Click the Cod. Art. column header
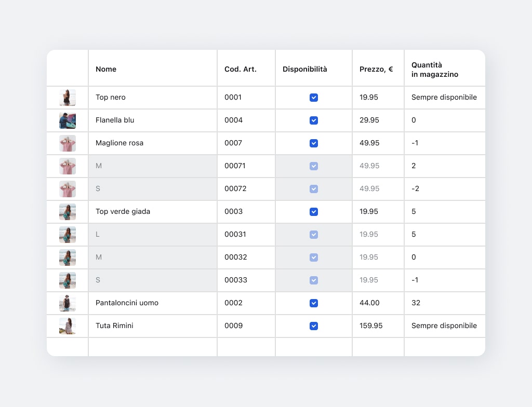532x407 pixels. 240,69
